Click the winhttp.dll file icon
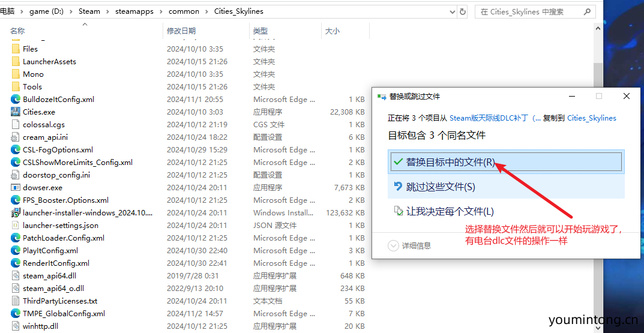Viewport: 644px width, 333px height. [x=16, y=326]
